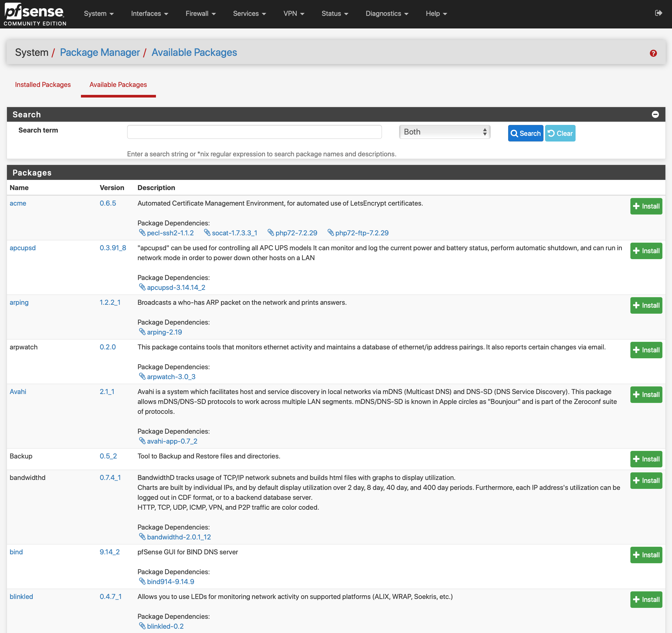The height and width of the screenshot is (633, 672).
Task: Install the arping package
Action: click(x=646, y=305)
